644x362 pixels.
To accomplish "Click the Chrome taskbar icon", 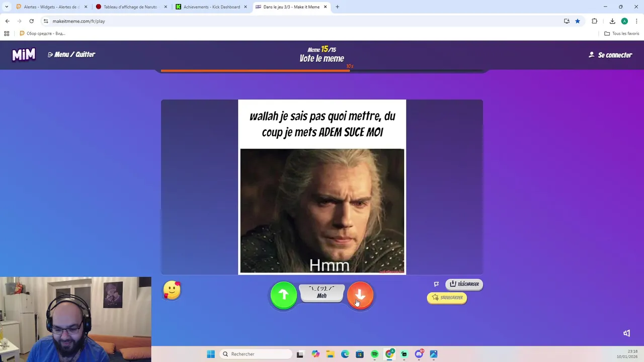I will coord(389,354).
